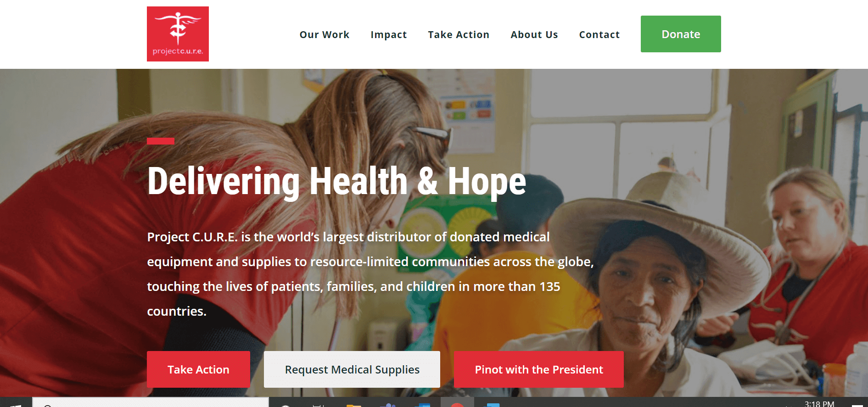Open the About Us navigation item
This screenshot has width=868, height=407.
tap(534, 34)
